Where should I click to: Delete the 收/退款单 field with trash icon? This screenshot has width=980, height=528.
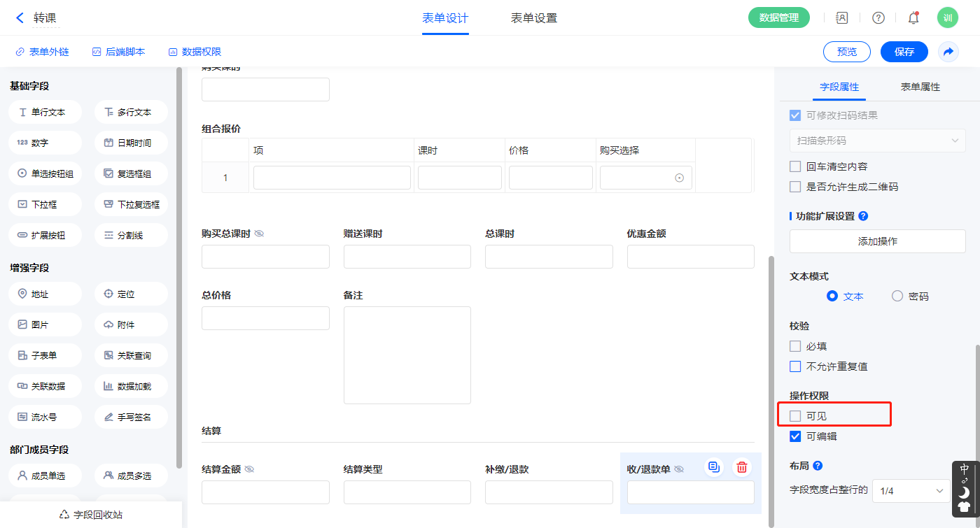click(742, 467)
